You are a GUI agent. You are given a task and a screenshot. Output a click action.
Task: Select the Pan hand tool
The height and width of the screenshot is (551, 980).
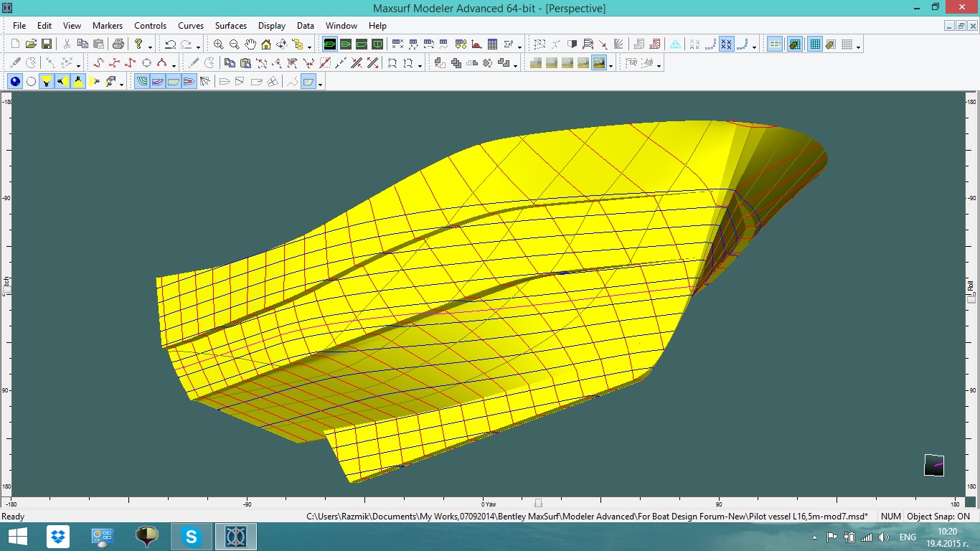tap(250, 44)
